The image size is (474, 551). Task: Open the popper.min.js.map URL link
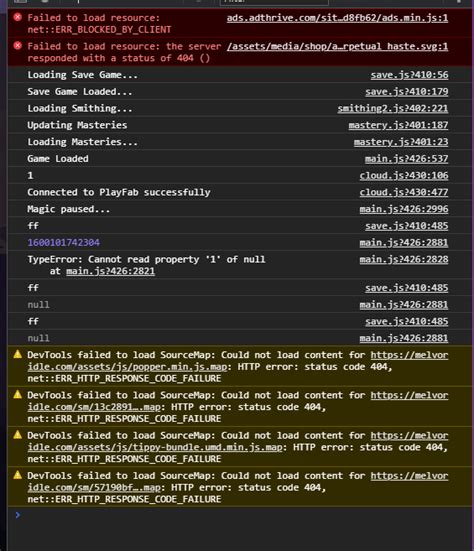tap(238, 361)
